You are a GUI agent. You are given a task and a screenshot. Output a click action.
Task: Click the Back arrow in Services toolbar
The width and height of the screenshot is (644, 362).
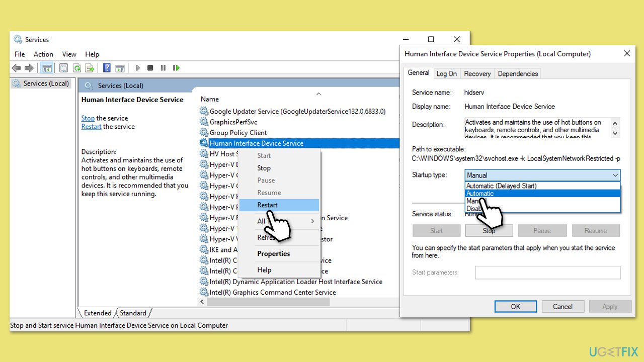[16, 68]
